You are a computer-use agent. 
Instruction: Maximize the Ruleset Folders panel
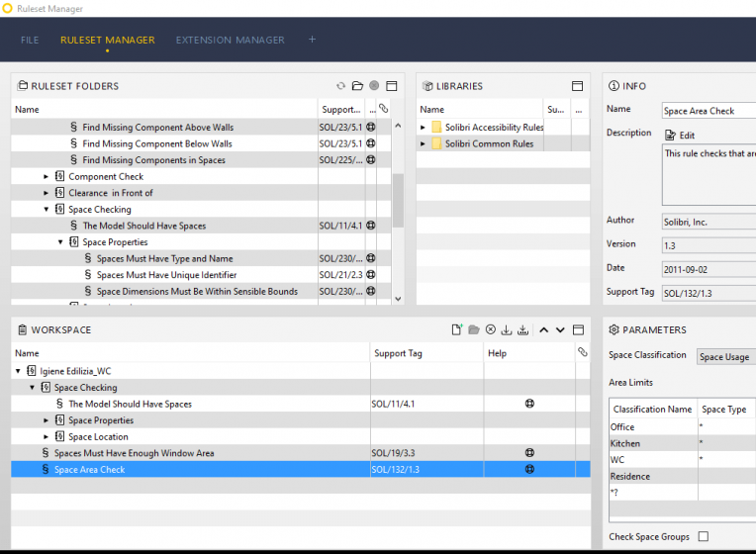(x=392, y=86)
